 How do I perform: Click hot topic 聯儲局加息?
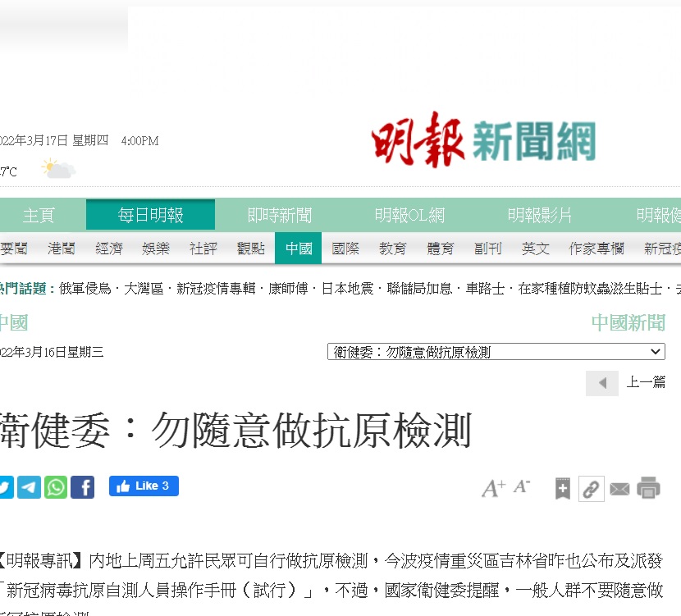click(x=419, y=290)
